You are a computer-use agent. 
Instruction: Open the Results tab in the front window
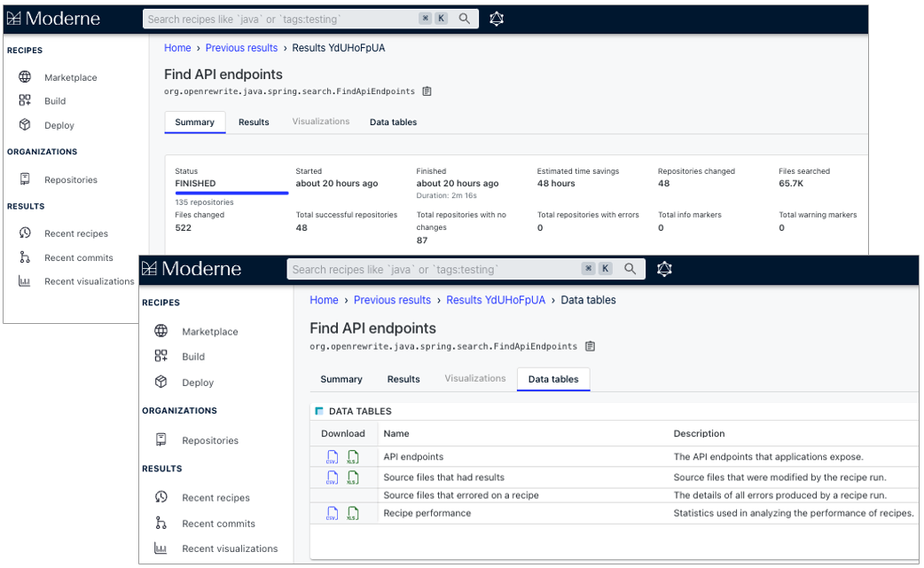(x=403, y=379)
